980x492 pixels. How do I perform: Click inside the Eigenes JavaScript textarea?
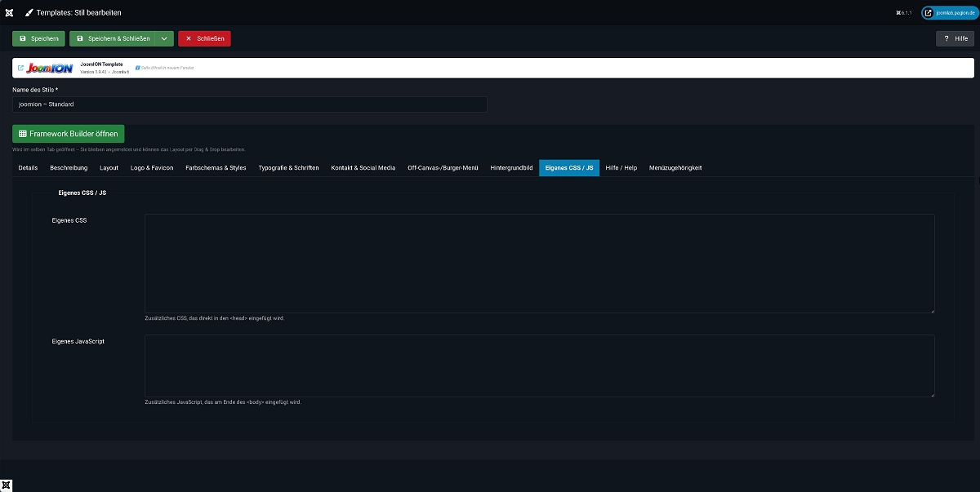point(540,366)
